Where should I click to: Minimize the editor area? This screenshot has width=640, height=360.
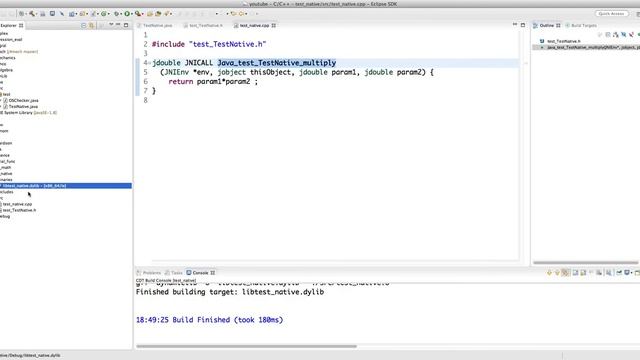coord(515,25)
